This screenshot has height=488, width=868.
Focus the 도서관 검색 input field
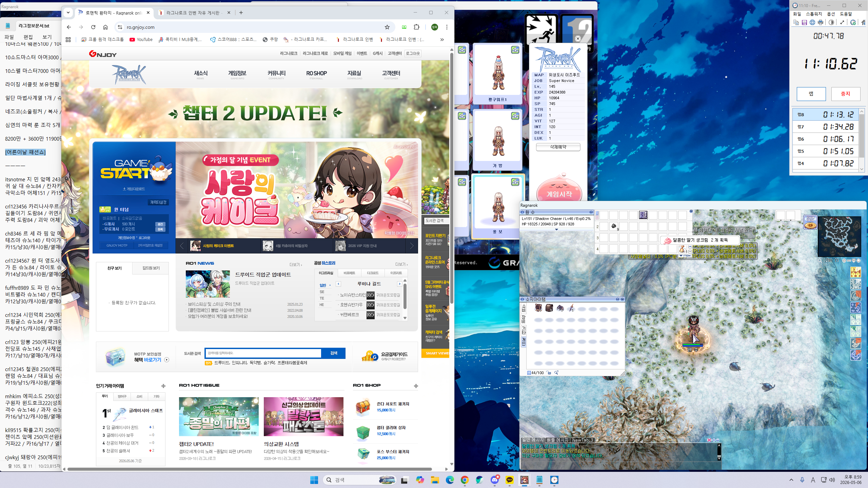263,353
